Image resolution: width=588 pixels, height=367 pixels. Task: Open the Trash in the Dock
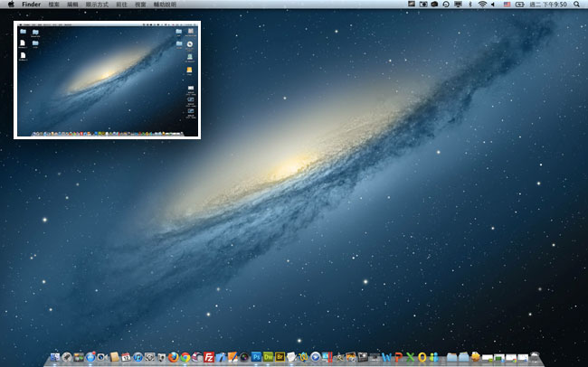(535, 357)
